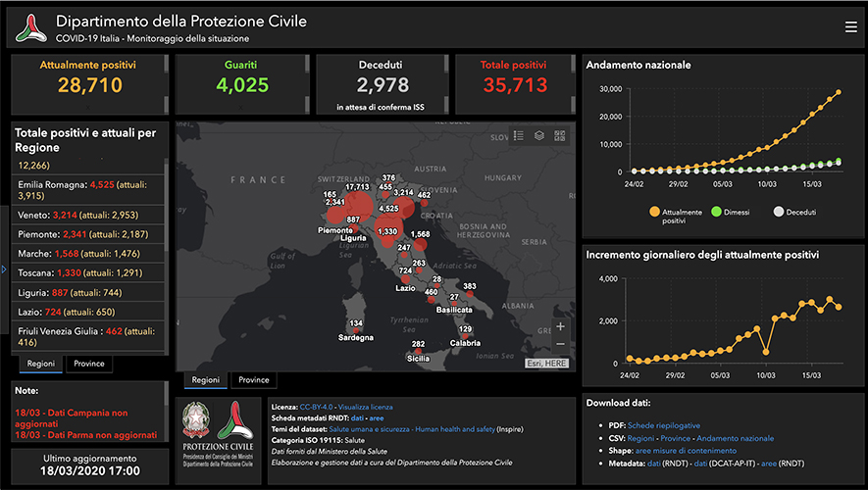Open the RNDT metadata dati link
Screen dimensions: 868x490
click(357, 418)
